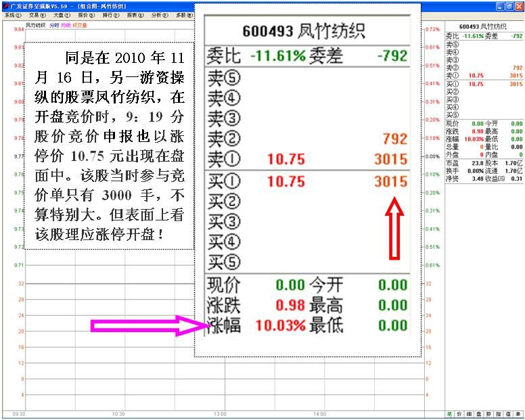
Task: Click the 总量 value in the right panel
Action: [x=482, y=147]
